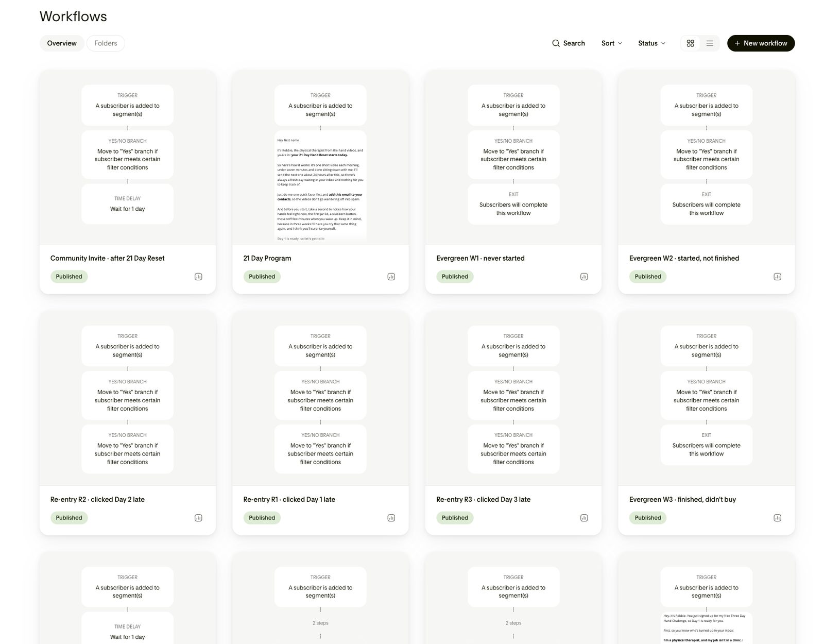Click Community Invite workflow's Time Delay step preview
Image resolution: width=824 pixels, height=644 pixels.
coord(127,204)
